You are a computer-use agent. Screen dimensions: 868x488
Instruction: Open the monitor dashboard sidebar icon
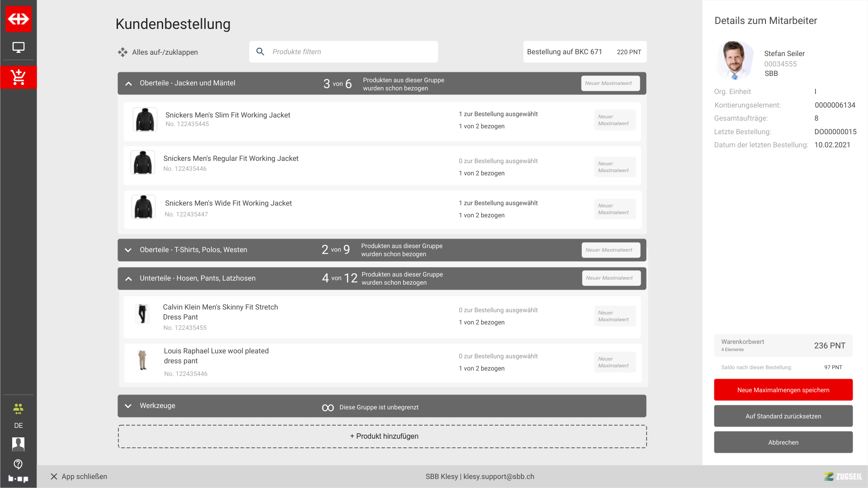[x=18, y=47]
